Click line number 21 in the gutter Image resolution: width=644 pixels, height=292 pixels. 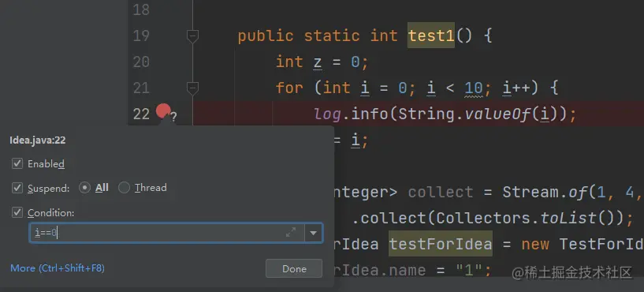(x=141, y=88)
